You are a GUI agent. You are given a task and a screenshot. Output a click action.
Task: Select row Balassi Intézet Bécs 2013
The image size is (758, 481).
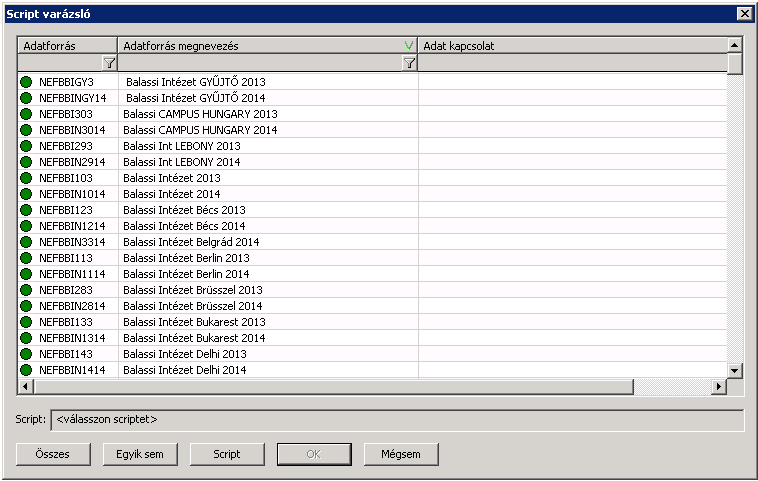[x=373, y=210]
